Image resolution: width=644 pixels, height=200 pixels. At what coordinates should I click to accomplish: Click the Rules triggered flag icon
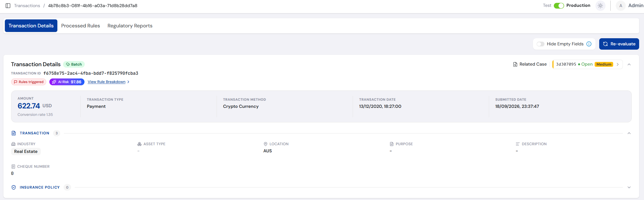[15, 82]
